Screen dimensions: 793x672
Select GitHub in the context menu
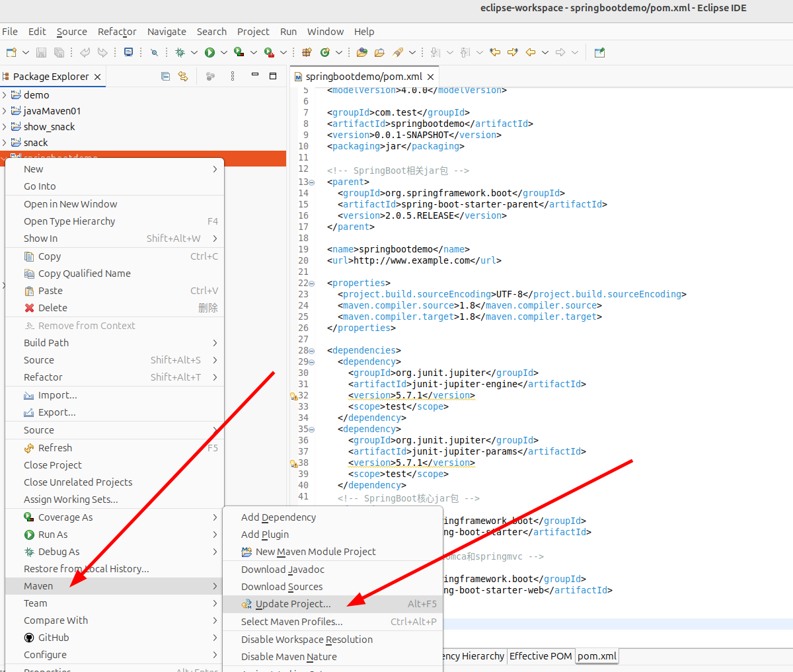pyautogui.click(x=114, y=638)
